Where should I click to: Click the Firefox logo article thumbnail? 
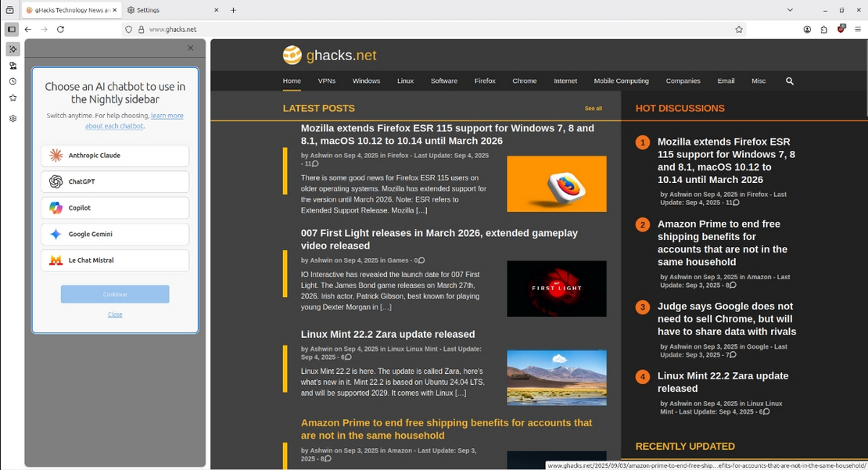click(556, 184)
